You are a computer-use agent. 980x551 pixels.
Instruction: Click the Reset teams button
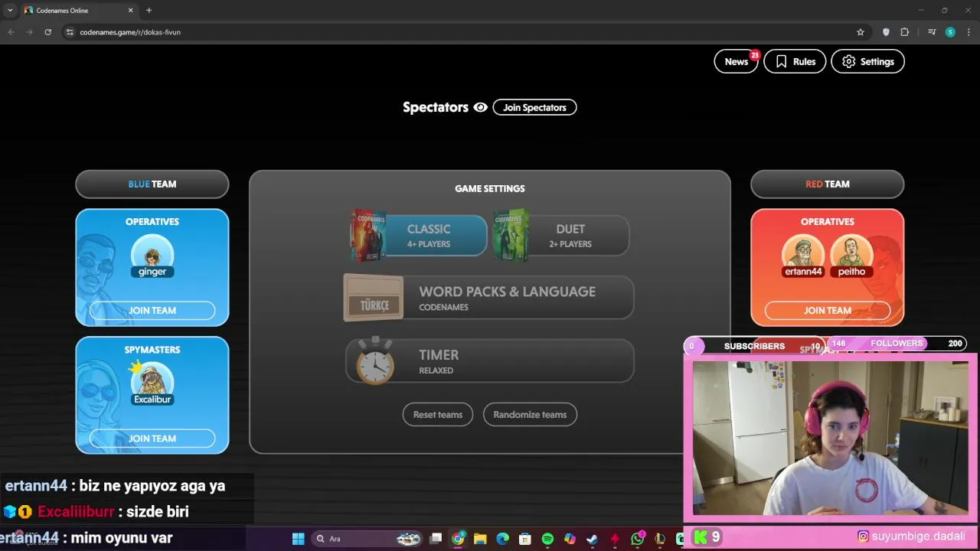[x=438, y=415]
